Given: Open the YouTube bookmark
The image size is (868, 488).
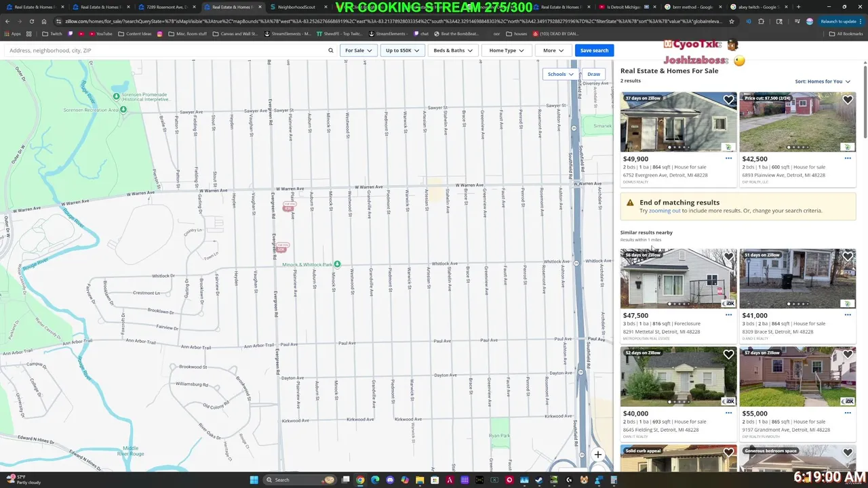Looking at the screenshot, I should tap(100, 33).
